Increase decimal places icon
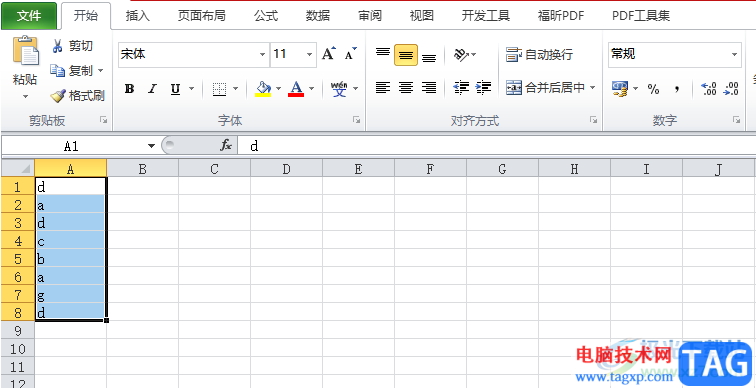The width and height of the screenshot is (756, 388). (709, 89)
